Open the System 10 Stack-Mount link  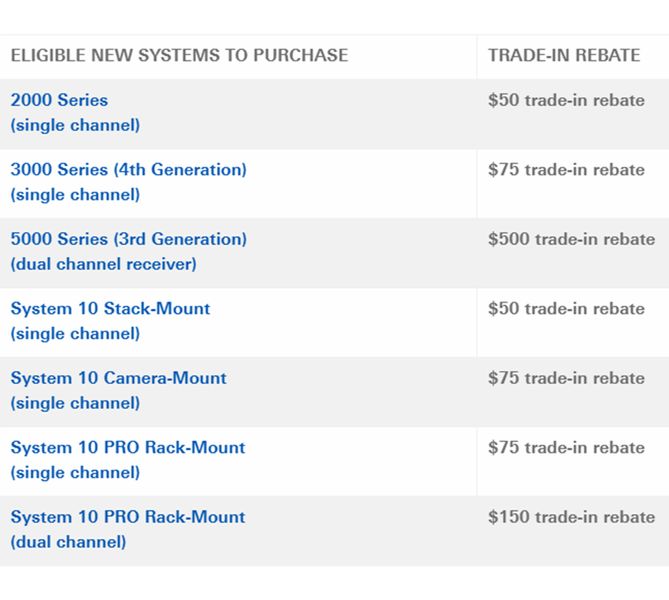(111, 309)
